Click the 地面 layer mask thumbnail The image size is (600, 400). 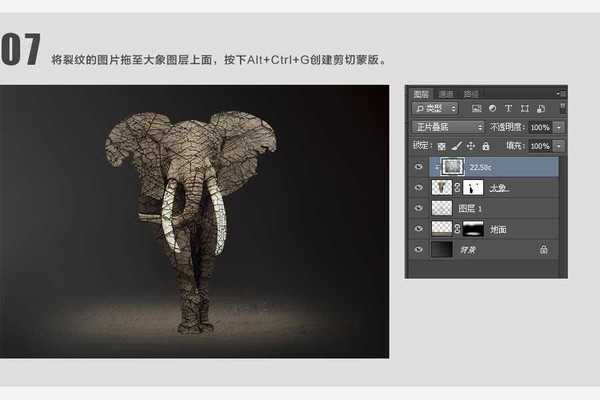[473, 229]
